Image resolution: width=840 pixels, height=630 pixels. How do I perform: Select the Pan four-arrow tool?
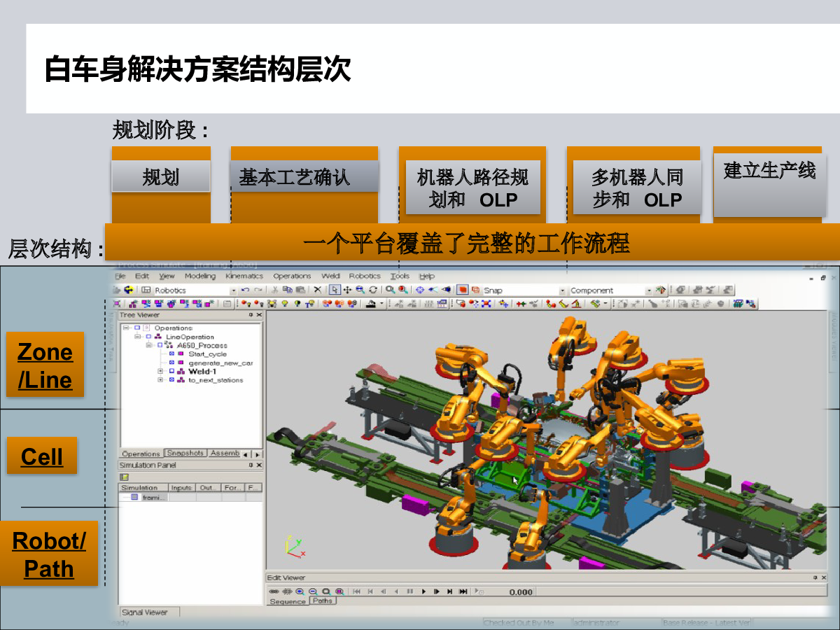pos(347,290)
